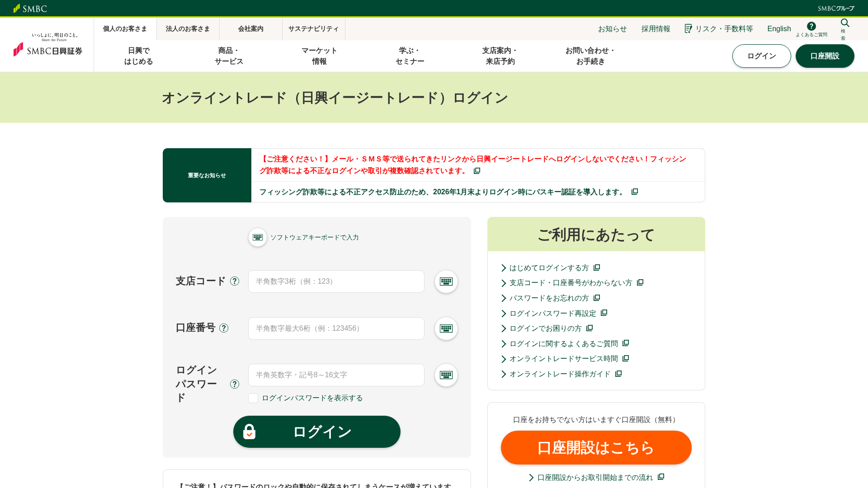Switch to the 法人のお客さま tab

pos(188,28)
